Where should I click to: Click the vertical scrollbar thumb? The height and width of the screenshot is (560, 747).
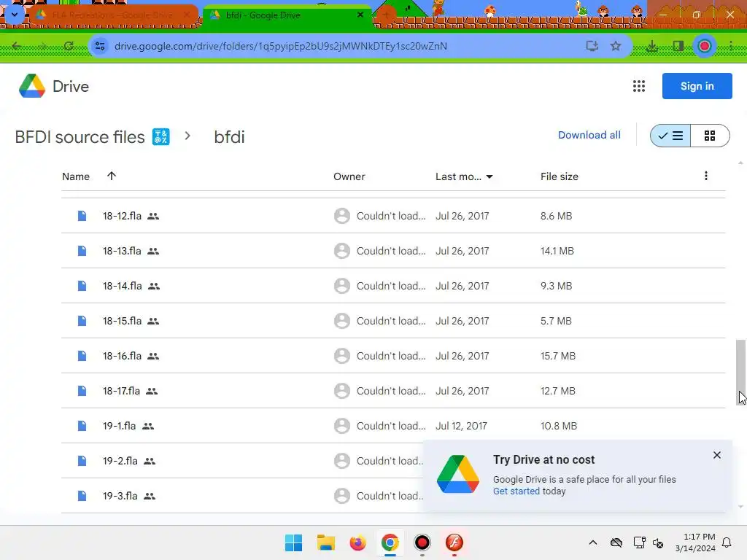740,373
